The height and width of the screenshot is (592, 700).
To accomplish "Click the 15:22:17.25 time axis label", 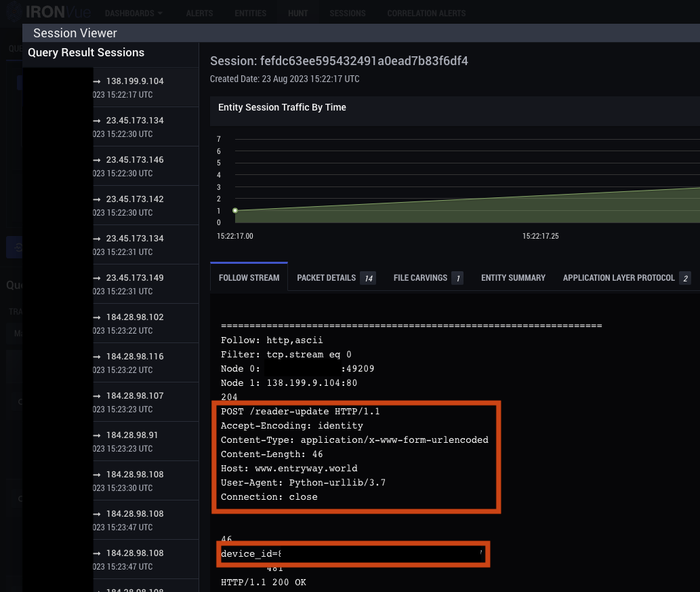I will [541, 236].
